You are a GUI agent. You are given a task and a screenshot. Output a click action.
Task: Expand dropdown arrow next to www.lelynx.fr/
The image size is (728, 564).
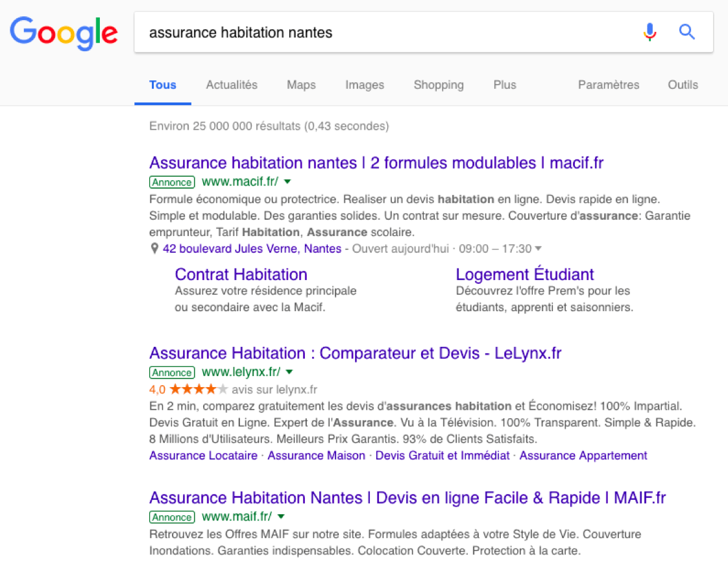[x=289, y=372]
